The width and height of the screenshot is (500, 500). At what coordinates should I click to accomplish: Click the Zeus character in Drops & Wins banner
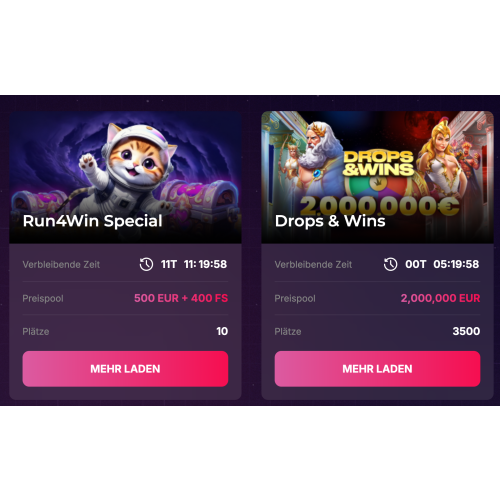coord(317,157)
